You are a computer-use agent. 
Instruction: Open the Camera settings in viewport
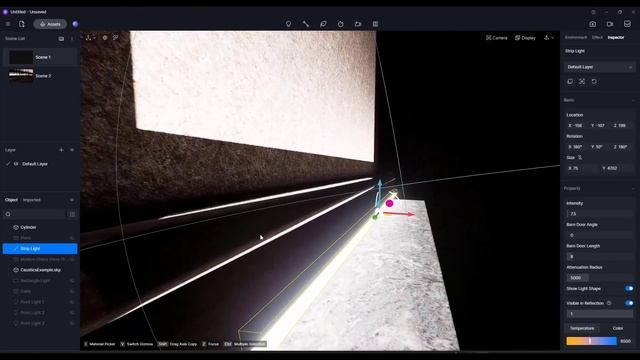click(x=497, y=38)
